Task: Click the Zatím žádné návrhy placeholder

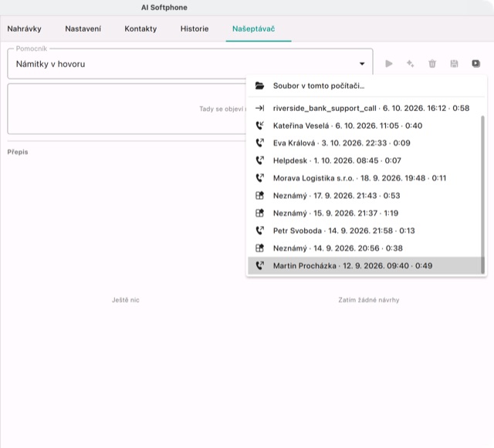Action: 369,300
